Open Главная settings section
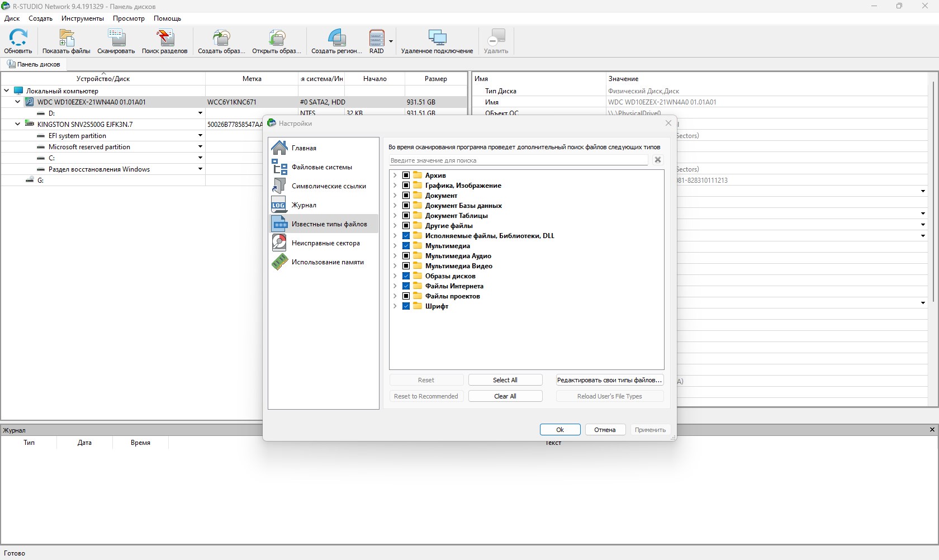 (x=323, y=148)
